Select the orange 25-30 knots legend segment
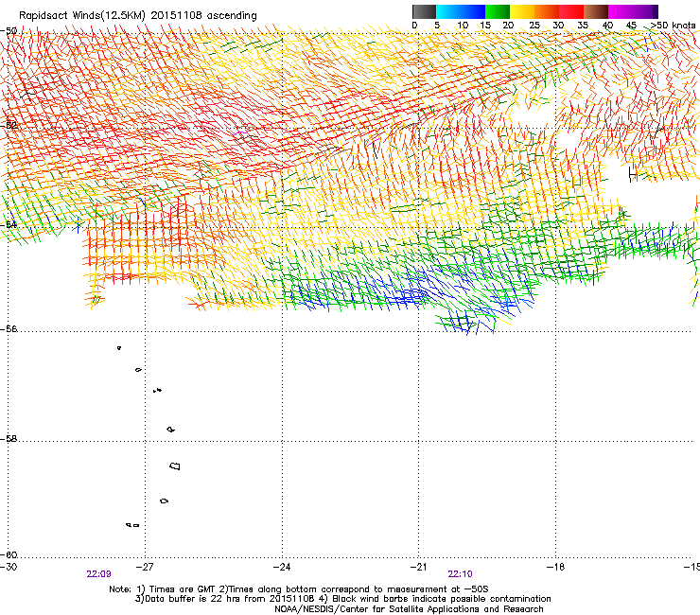Screen dimensions: 700x615 tap(547, 11)
